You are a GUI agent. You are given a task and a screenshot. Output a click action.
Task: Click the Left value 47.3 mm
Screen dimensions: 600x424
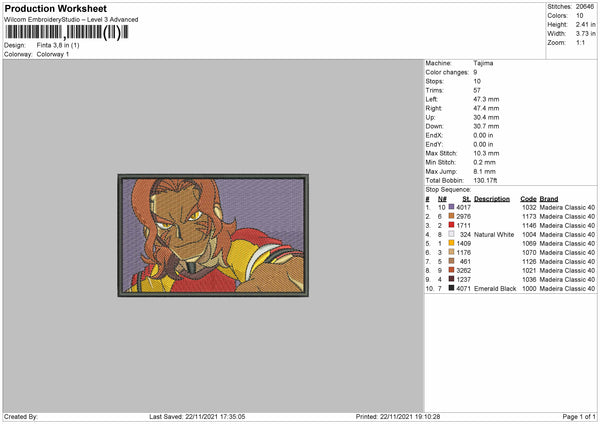tap(486, 99)
